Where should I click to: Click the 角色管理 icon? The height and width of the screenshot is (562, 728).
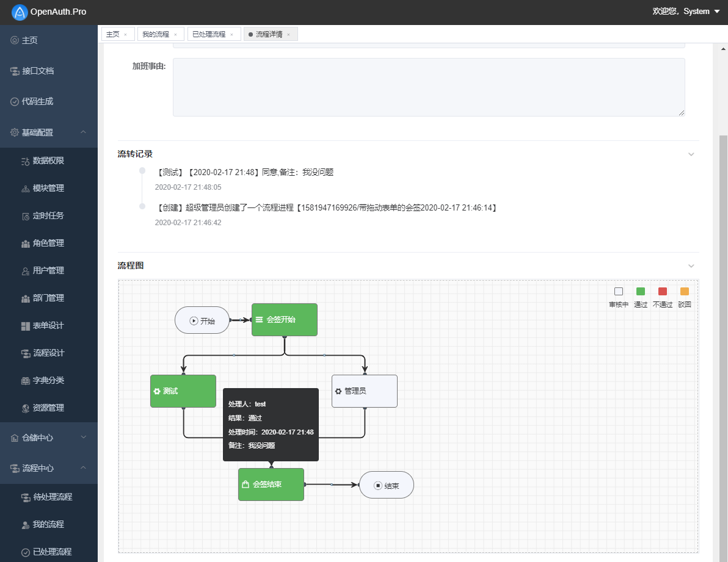pos(26,243)
